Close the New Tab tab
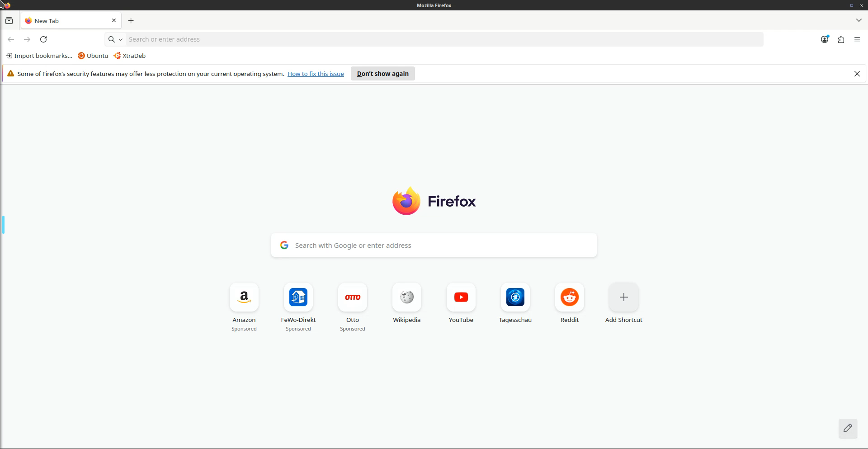The width and height of the screenshot is (868, 449). click(x=114, y=20)
